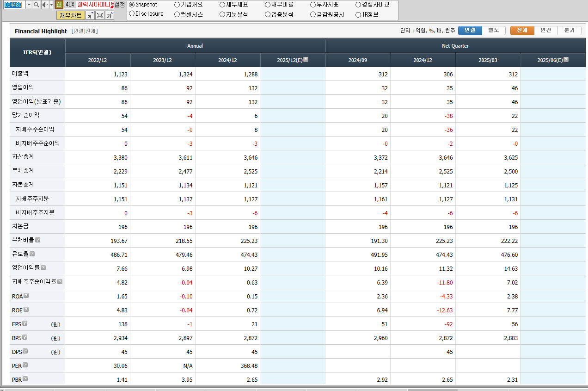The image size is (588, 391).
Task: Click the speaker sound icon
Action: coord(45,5)
